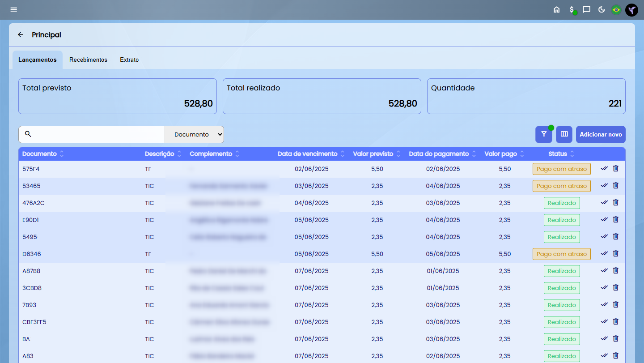This screenshot has width=644, height=363.
Task: Mark document 5495 as paid
Action: [x=605, y=236]
